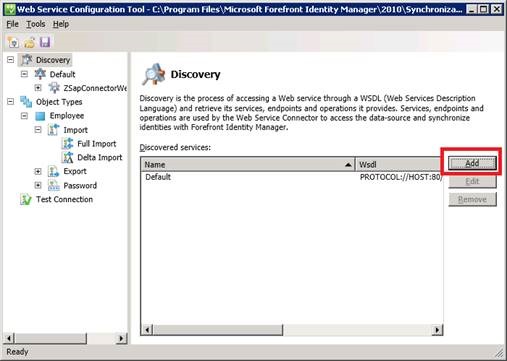
Task: Click the window resize grip corner
Action: [x=499, y=353]
